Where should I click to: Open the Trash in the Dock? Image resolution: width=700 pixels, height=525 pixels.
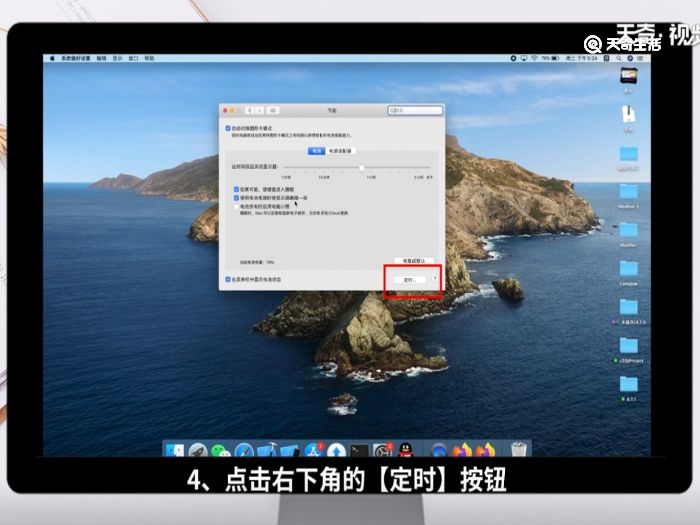point(518,449)
